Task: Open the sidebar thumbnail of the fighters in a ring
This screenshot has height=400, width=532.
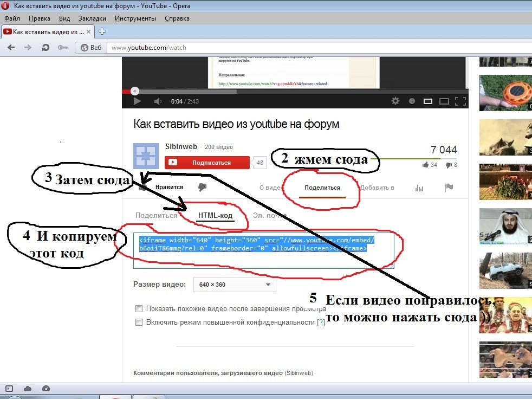Action: (x=505, y=359)
